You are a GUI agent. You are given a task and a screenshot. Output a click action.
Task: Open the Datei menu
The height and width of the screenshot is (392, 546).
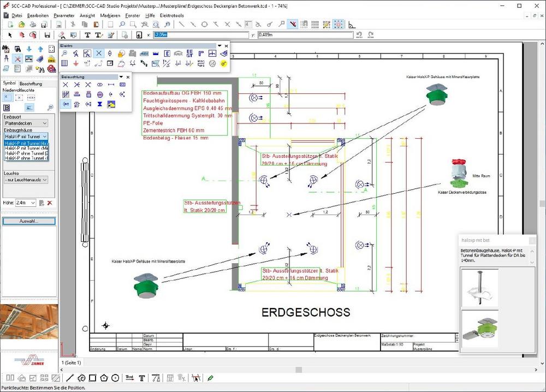coord(17,15)
